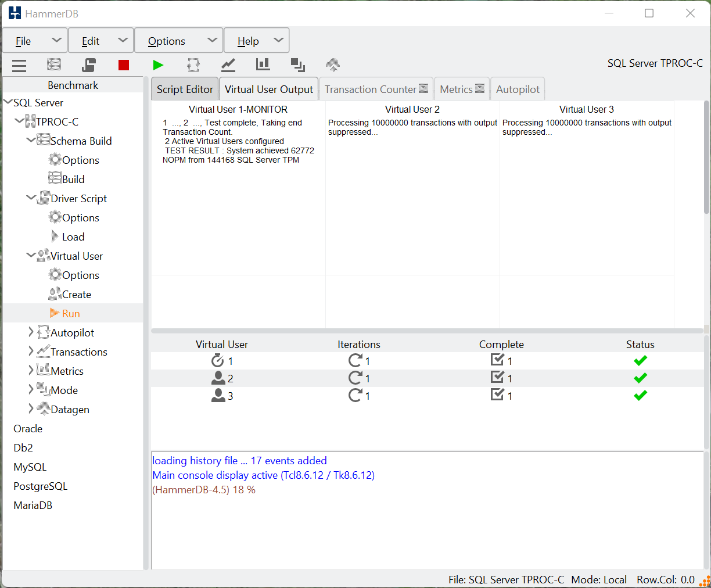Expand the Datagen tree node
Image resolution: width=711 pixels, height=588 pixels.
pos(31,409)
